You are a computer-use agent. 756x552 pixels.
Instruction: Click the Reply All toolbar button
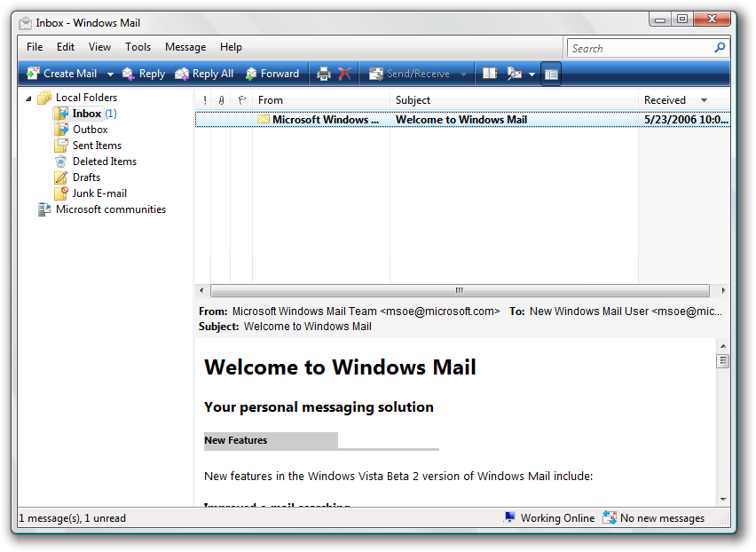point(204,74)
